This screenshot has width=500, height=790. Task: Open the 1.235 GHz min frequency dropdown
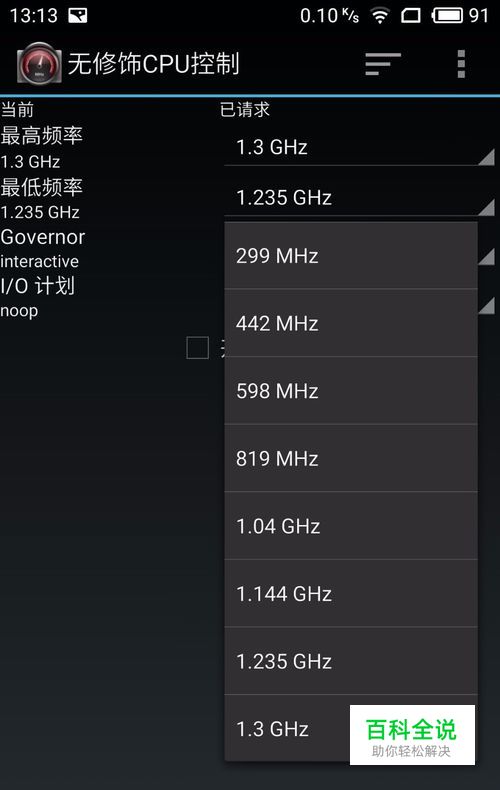359,198
